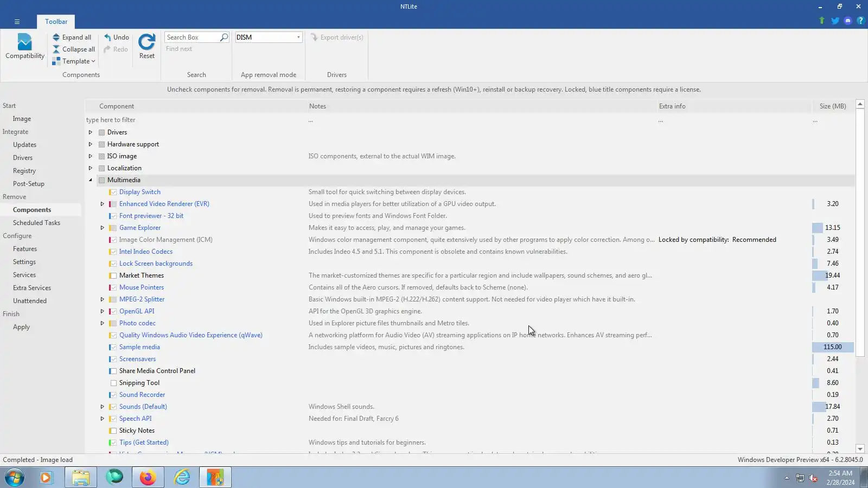This screenshot has width=868, height=488.
Task: Expand the Hardware support node
Action: pos(91,144)
